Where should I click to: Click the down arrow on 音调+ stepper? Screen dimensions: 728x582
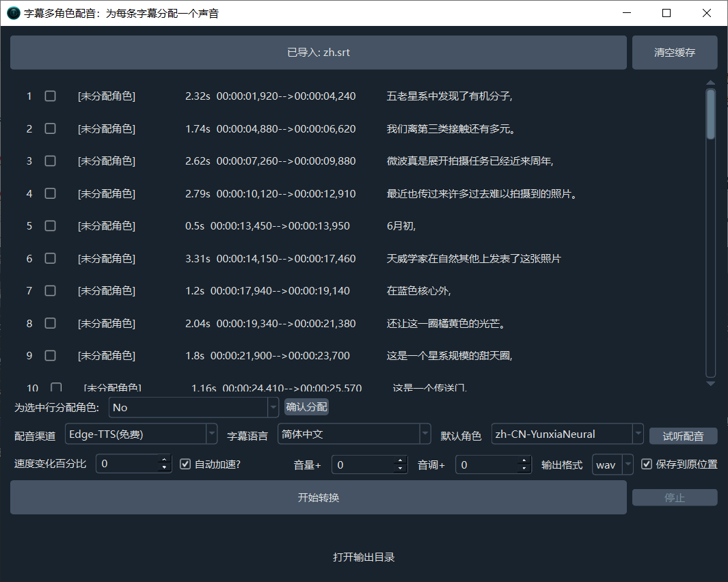pyautogui.click(x=524, y=468)
